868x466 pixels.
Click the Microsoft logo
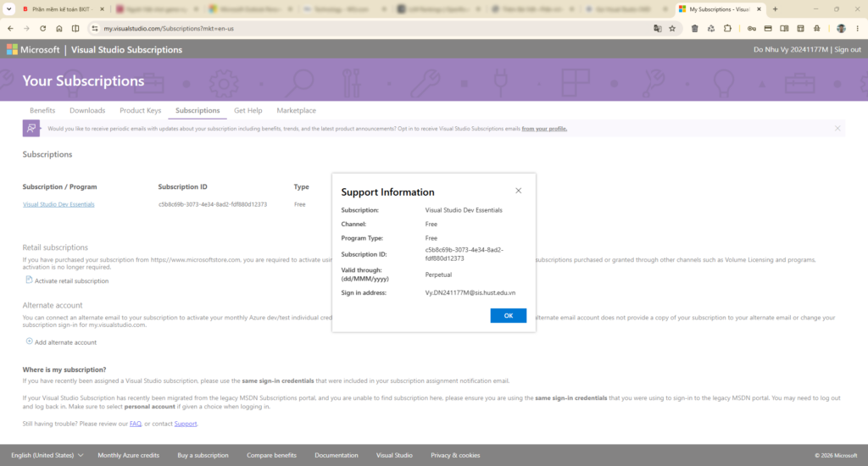pyautogui.click(x=33, y=50)
